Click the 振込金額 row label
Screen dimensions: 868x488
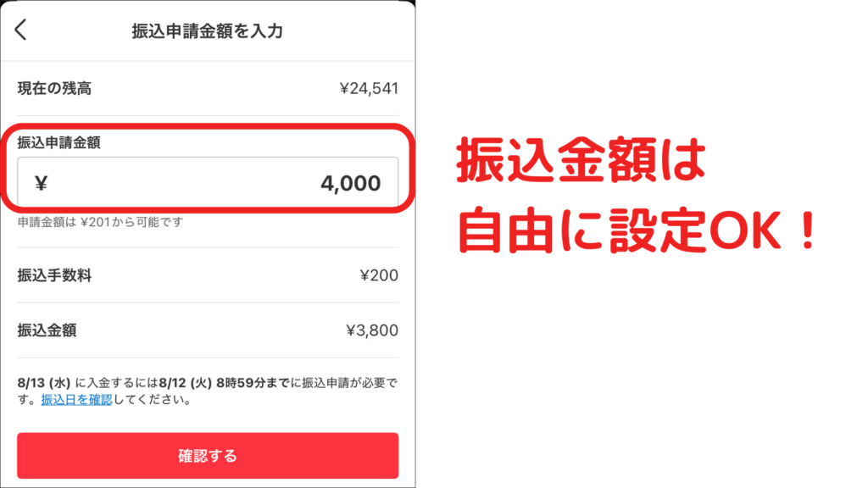(x=47, y=330)
